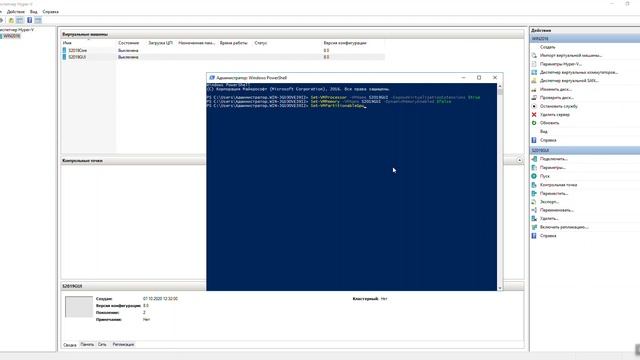640x360 pixels.
Task: Click the Connect (Подключить) action icon
Action: pos(534,159)
